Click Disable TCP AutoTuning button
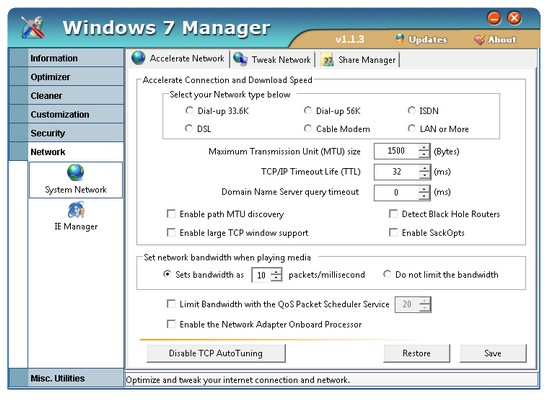 click(216, 353)
